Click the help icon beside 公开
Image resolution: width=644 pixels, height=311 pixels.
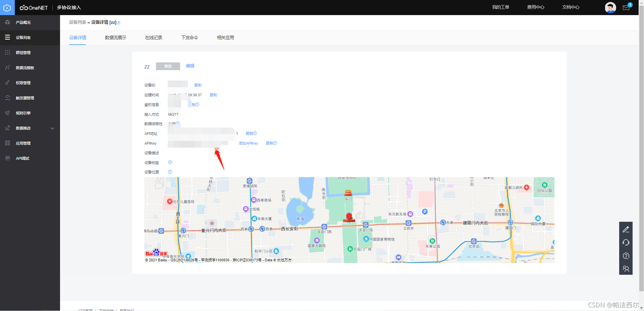(178, 123)
